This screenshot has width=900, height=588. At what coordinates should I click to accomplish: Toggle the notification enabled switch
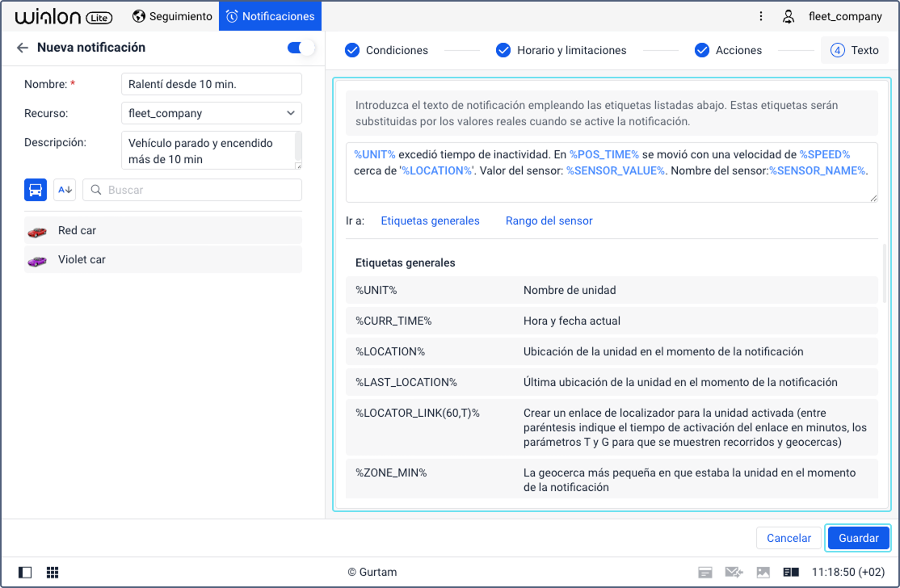[301, 48]
